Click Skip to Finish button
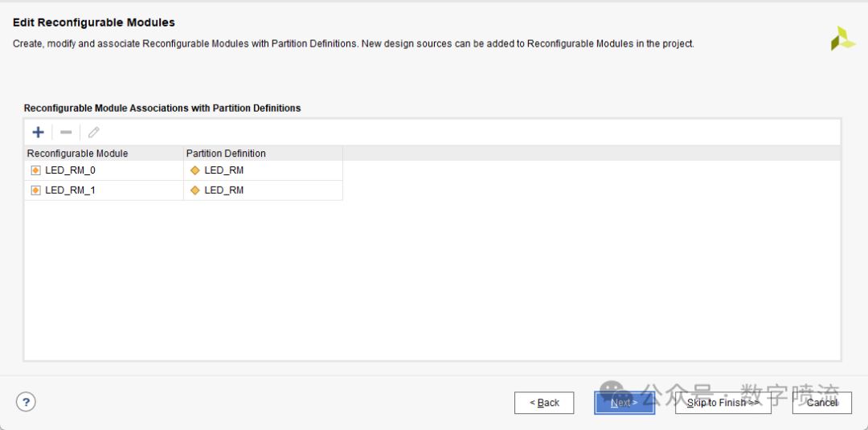This screenshot has height=430, width=868. click(723, 403)
